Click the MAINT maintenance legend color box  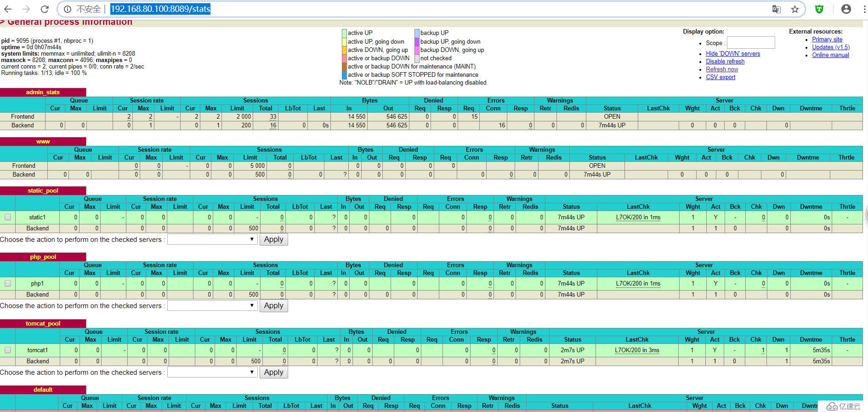click(x=344, y=66)
